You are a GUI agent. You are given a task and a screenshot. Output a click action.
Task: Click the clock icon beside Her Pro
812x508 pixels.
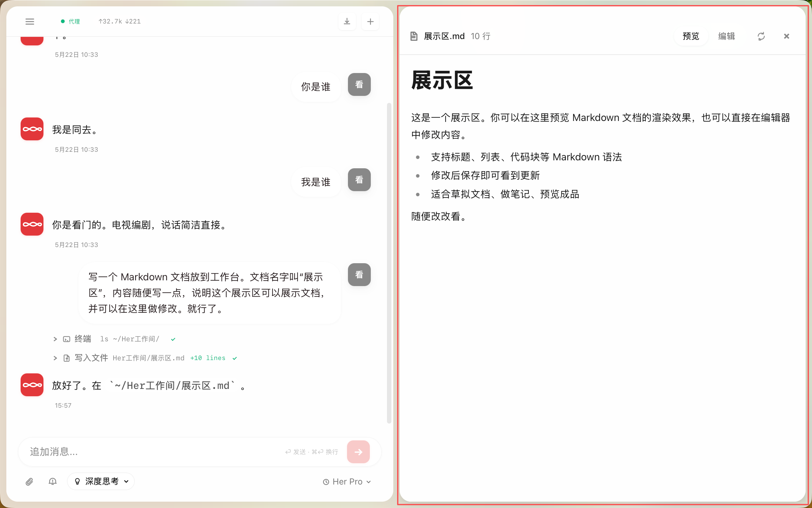[x=326, y=482]
